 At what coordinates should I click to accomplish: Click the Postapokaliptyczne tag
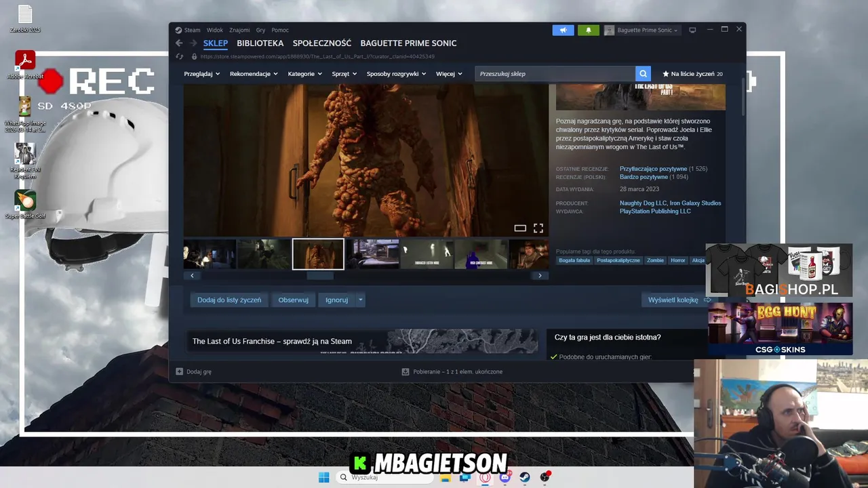(618, 260)
